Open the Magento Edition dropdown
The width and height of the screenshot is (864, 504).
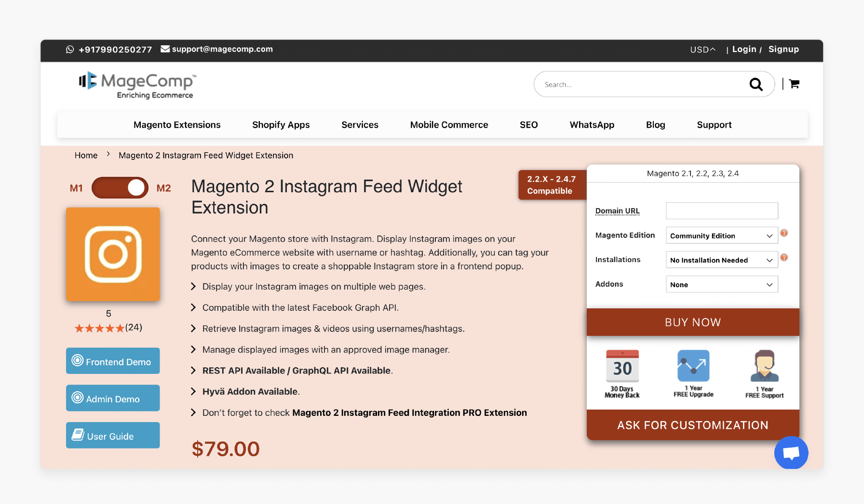point(722,236)
